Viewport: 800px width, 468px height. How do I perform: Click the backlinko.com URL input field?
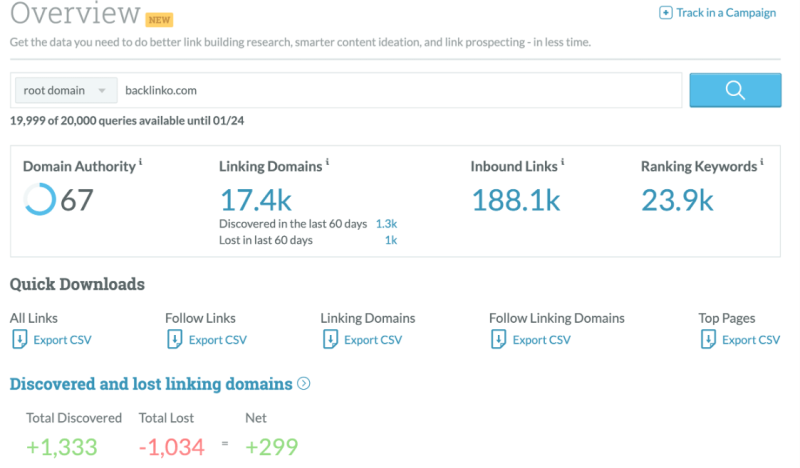(x=399, y=90)
